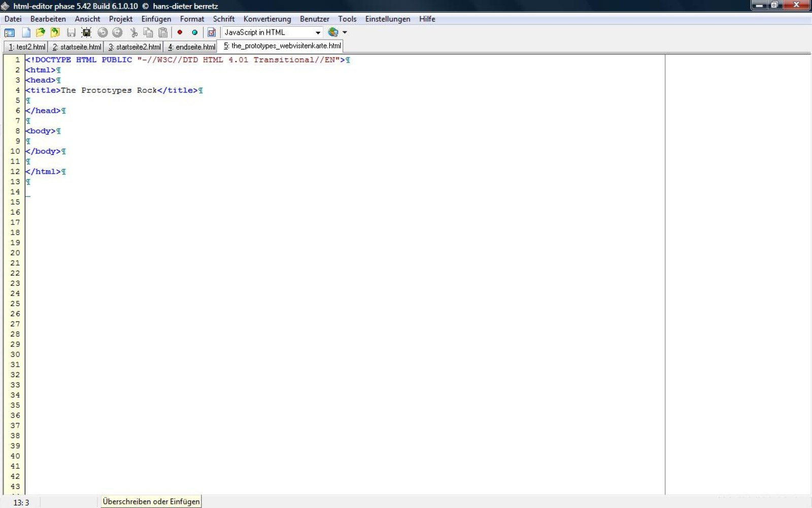Click the closing </body> tag
Image resolution: width=812 pixels, height=508 pixels.
43,151
